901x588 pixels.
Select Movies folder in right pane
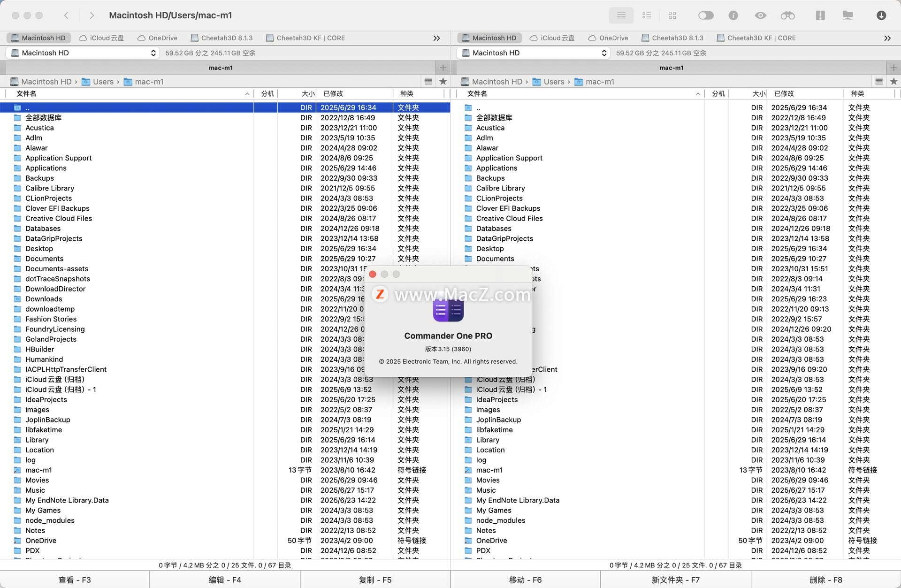point(676,480)
